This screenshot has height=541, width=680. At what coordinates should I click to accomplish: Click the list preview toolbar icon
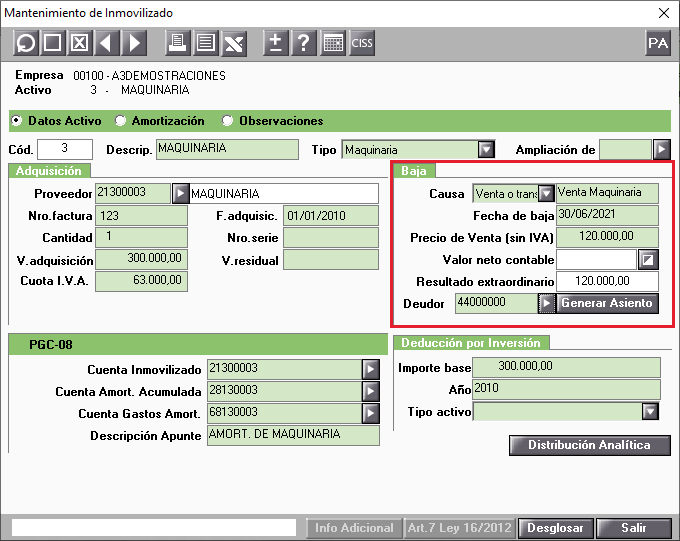tap(206, 43)
